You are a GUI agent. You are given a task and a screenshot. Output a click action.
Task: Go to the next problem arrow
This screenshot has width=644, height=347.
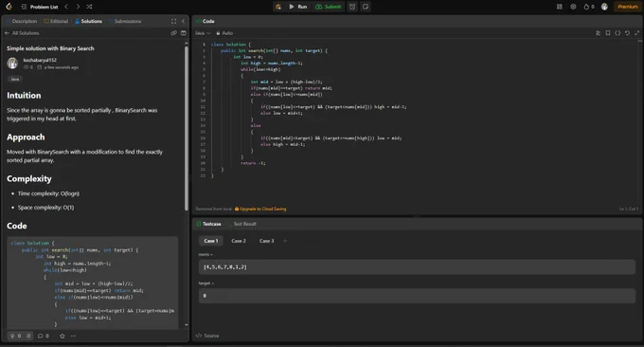[78, 7]
